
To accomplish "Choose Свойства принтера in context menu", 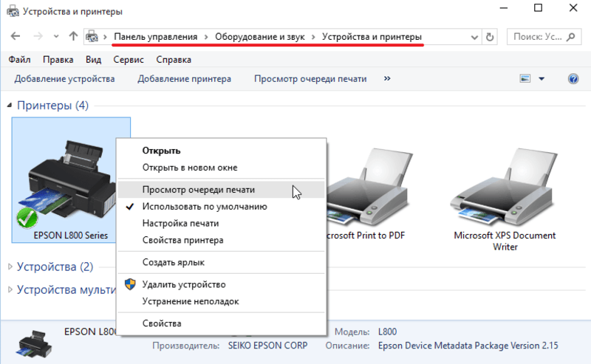I will (221, 241).
